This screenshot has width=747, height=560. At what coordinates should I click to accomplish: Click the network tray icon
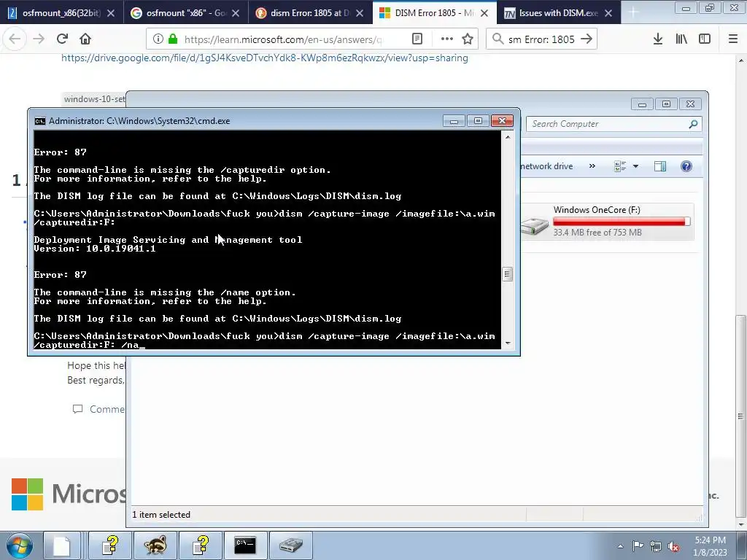(656, 546)
